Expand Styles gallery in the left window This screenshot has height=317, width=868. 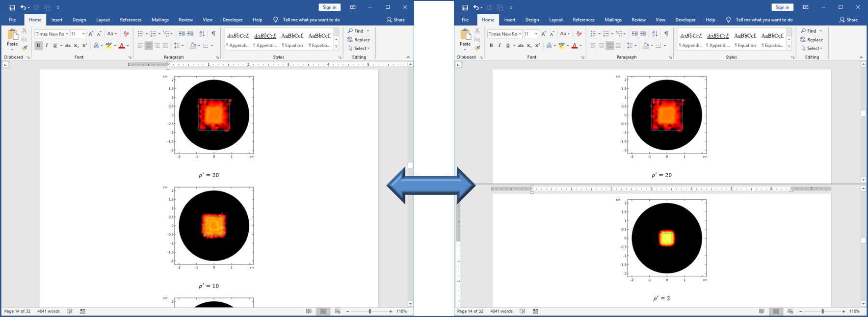coord(336,47)
